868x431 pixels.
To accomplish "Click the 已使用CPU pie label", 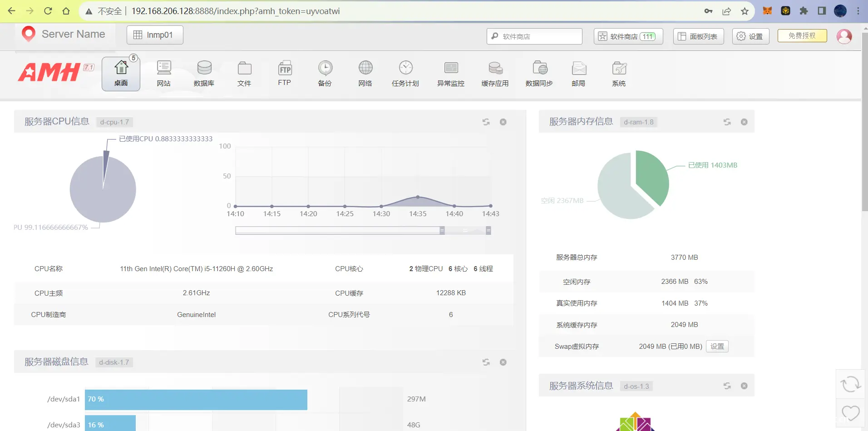I will 166,139.
